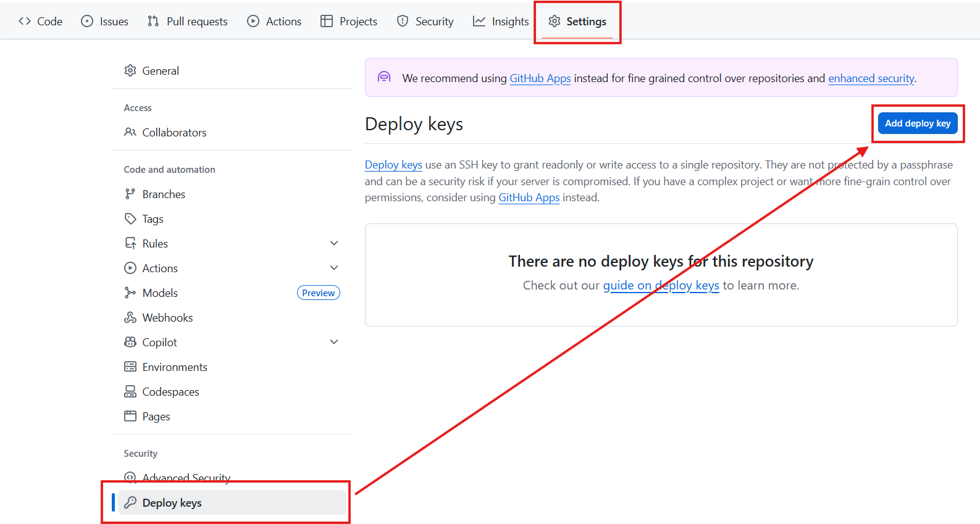Expand the sidebar Actions submenu chevron
This screenshot has height=524, width=980.
tap(334, 268)
